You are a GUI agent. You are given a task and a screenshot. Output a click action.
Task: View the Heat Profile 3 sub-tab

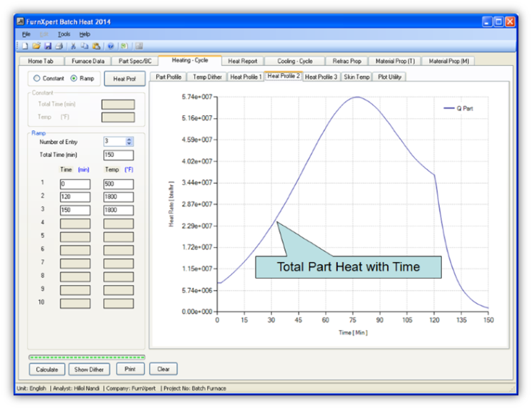pos(321,77)
